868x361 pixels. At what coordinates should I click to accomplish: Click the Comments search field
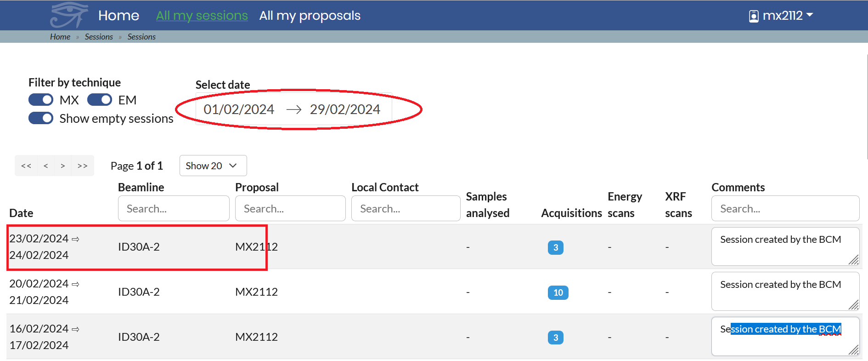[785, 208]
